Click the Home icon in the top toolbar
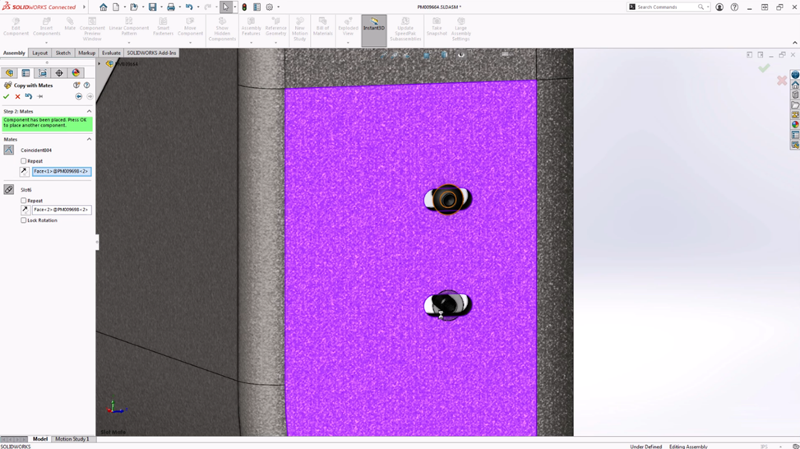Viewport: 800px width, 449px height. coord(103,7)
